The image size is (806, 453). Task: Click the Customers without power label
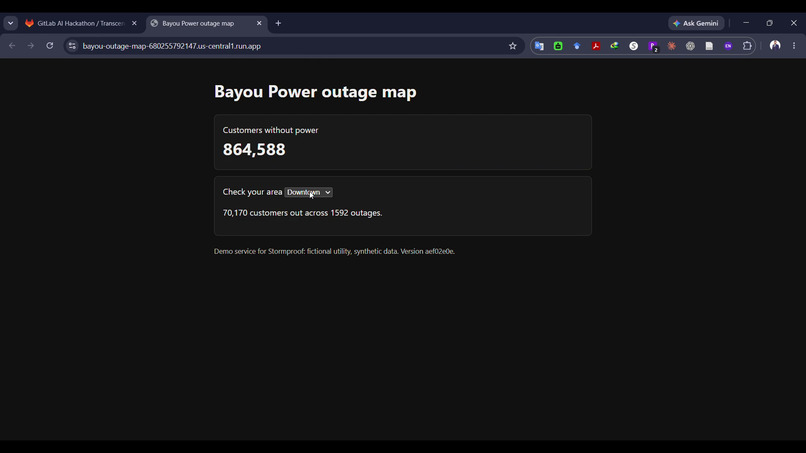click(x=270, y=130)
